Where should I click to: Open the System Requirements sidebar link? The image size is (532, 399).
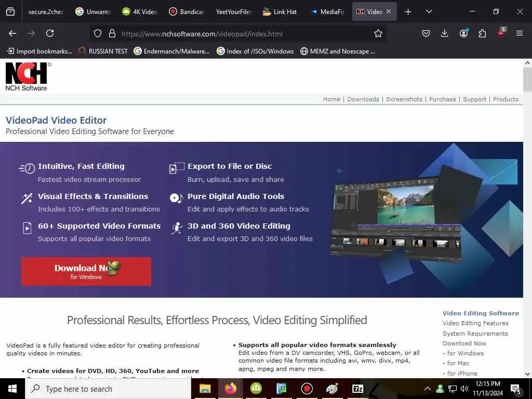click(475, 334)
